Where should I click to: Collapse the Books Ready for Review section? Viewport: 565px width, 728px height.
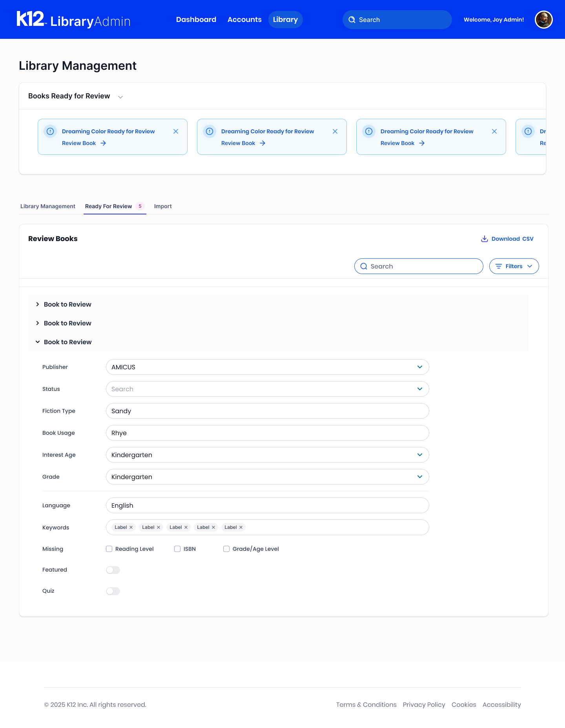click(x=120, y=97)
